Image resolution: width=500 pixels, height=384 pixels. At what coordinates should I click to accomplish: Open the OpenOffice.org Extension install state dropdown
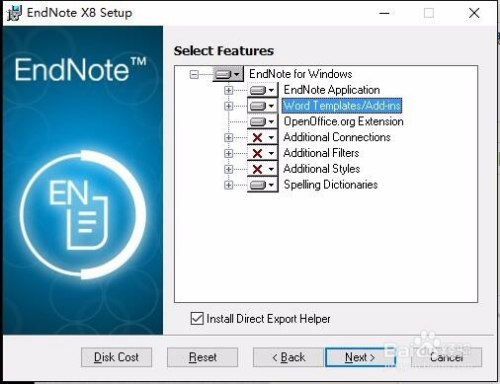tap(262, 122)
